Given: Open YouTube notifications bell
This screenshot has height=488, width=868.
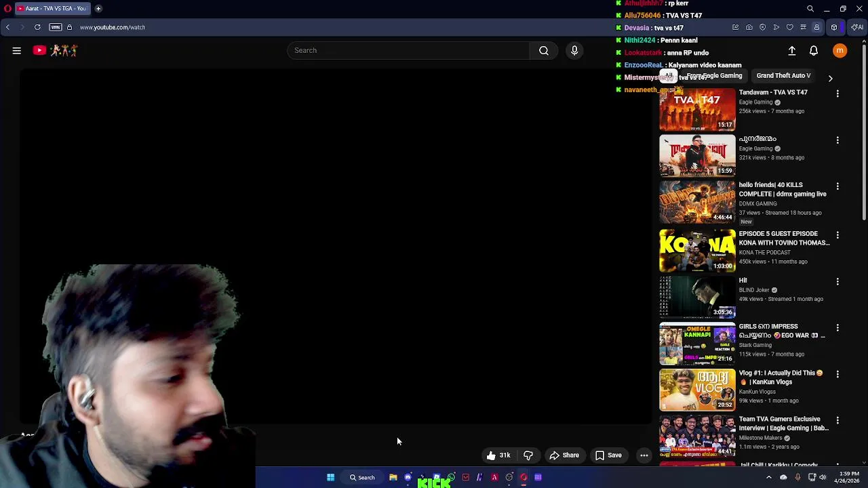Looking at the screenshot, I should 814,51.
